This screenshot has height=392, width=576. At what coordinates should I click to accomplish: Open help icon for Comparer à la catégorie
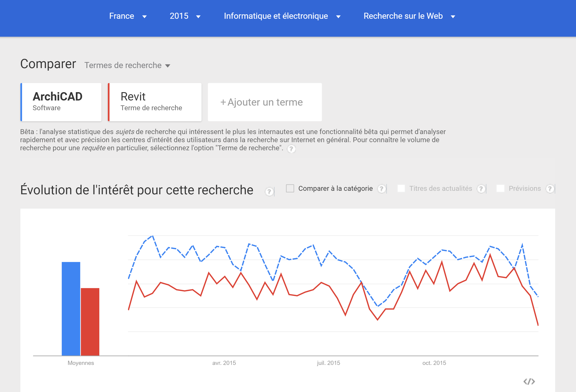point(382,189)
